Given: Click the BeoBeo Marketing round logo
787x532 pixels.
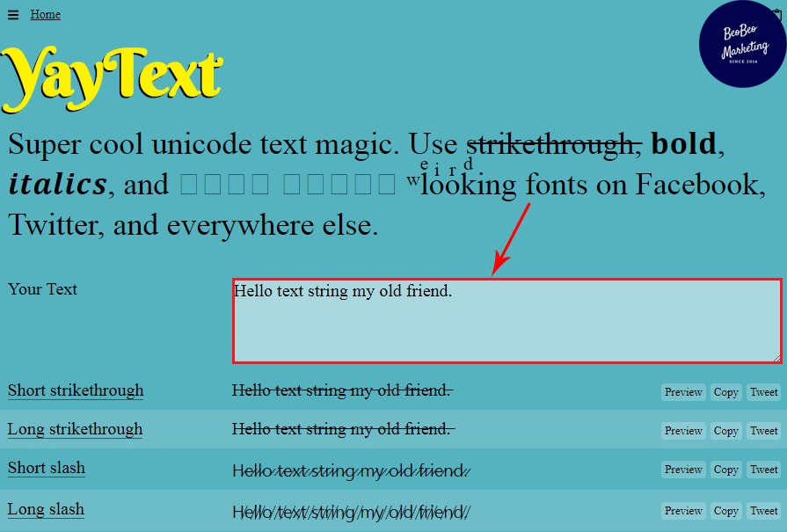Looking at the screenshot, I should click(741, 45).
